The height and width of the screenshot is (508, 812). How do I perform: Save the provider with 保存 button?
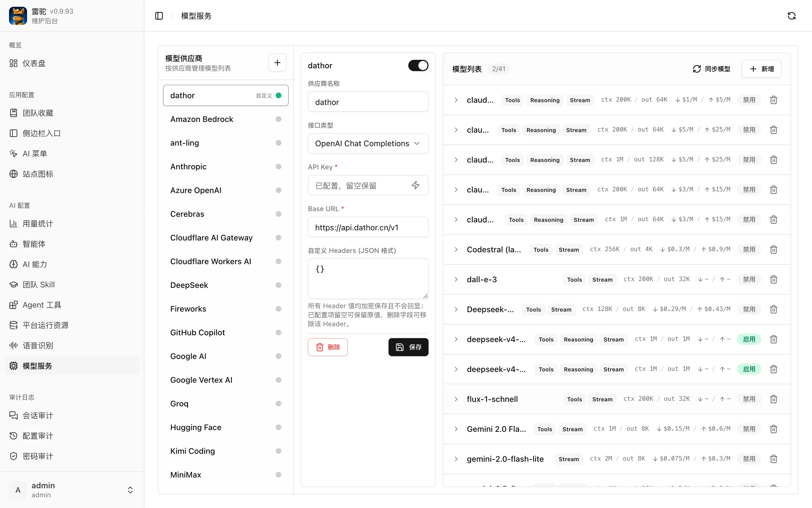[408, 347]
